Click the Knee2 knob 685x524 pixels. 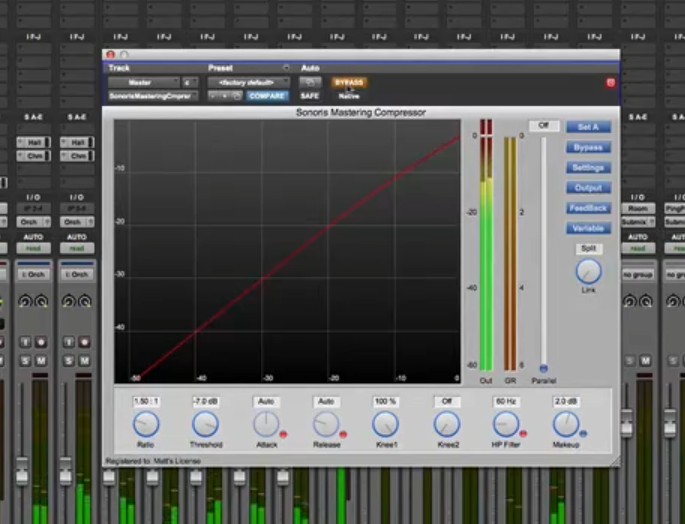point(446,424)
